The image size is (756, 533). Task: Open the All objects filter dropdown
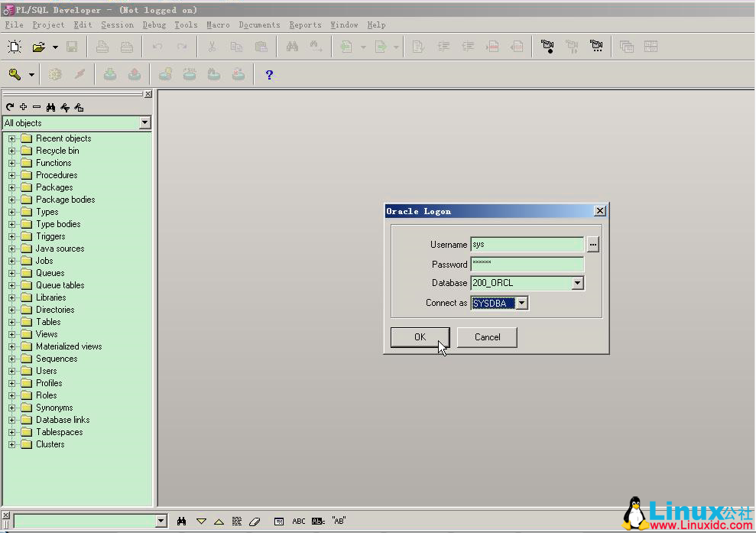145,123
